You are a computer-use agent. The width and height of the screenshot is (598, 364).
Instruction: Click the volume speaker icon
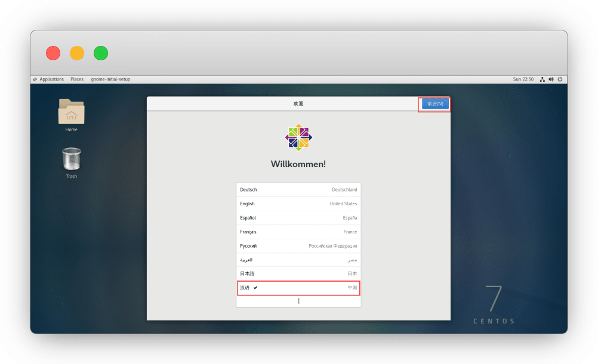coord(551,79)
